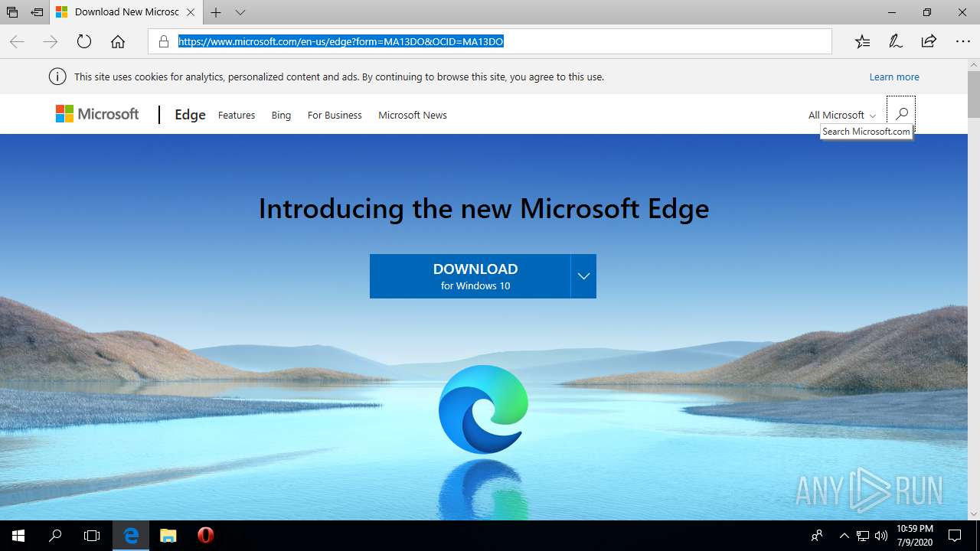This screenshot has width=980, height=551.
Task: Open the Features menu item
Action: click(x=237, y=115)
